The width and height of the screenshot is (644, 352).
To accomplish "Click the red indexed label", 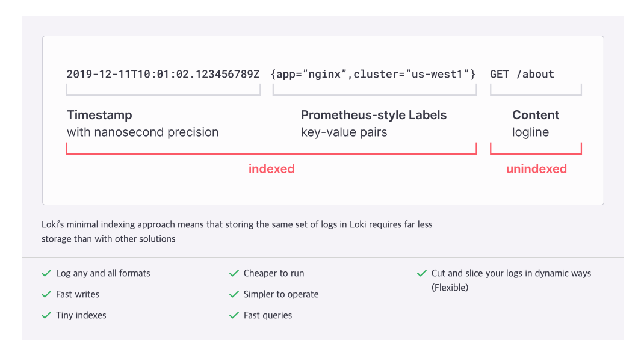I will tap(271, 169).
